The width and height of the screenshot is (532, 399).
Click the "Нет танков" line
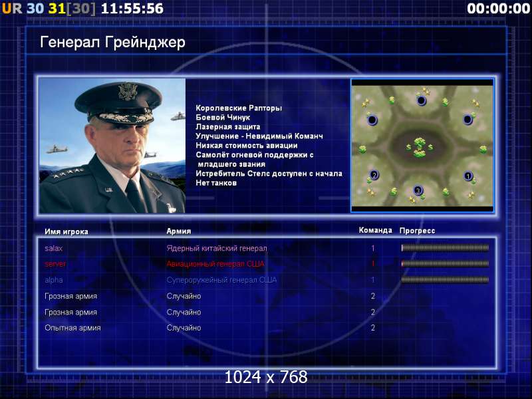coord(216,183)
